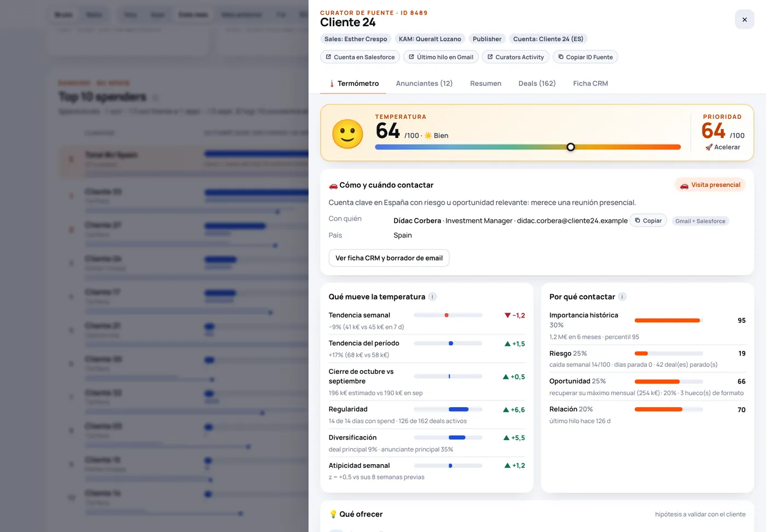This screenshot has width=766, height=532.
Task: Switch to Deals (162) tab
Action: pyautogui.click(x=537, y=83)
